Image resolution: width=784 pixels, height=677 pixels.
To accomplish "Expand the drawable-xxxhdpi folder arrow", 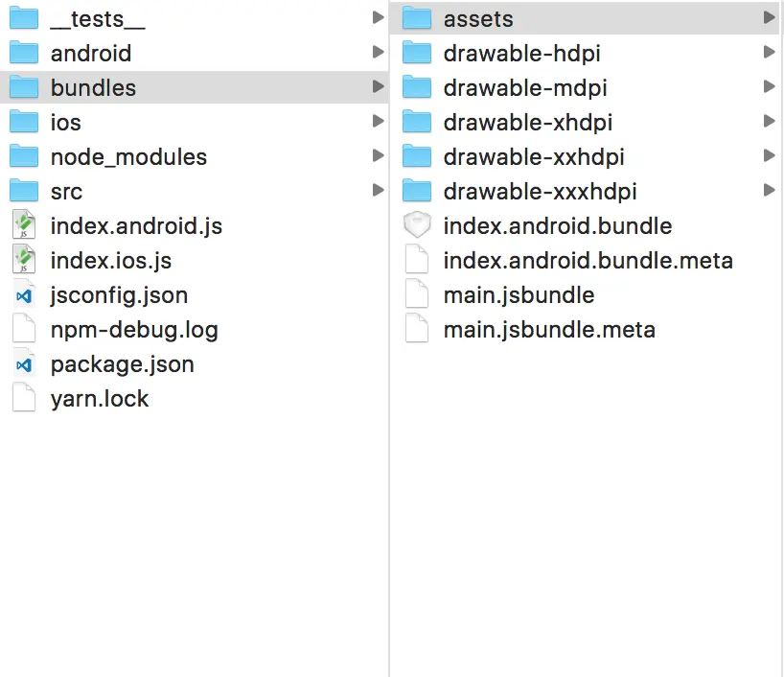I will (770, 190).
